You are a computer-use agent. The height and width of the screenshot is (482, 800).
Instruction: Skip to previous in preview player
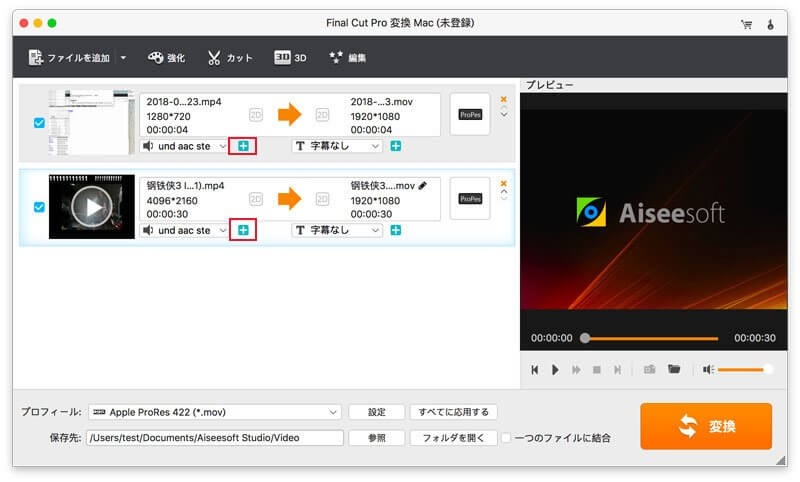[x=535, y=370]
